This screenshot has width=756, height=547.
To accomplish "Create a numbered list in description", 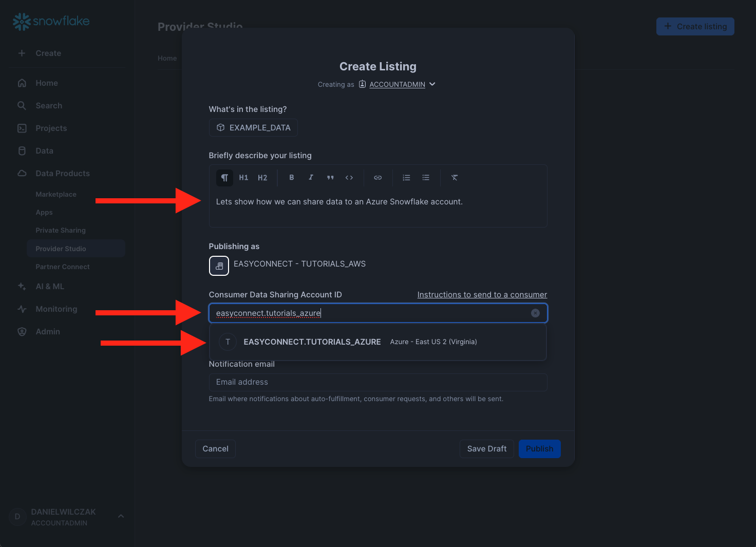I will point(406,178).
